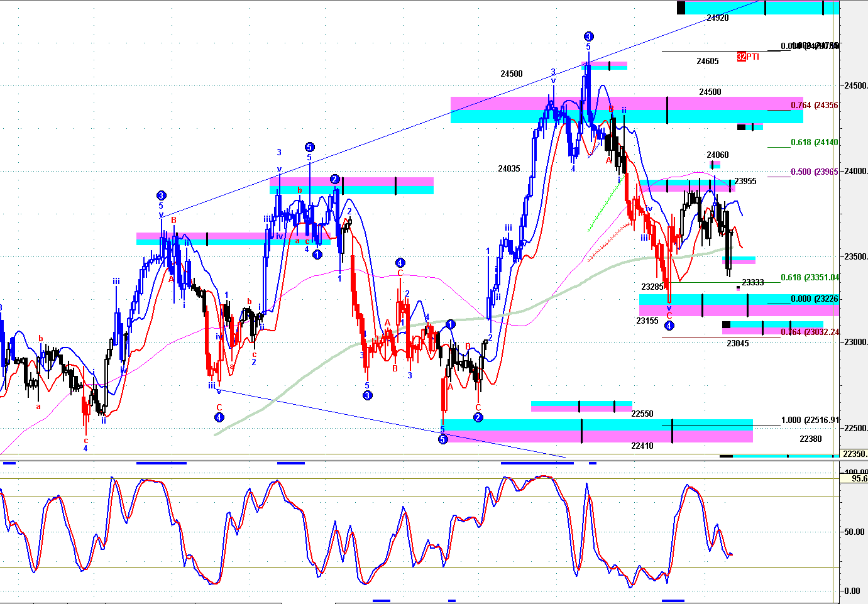Screen dimensions: 868x604
Task: Select the 22410 price label
Action: [x=642, y=446]
